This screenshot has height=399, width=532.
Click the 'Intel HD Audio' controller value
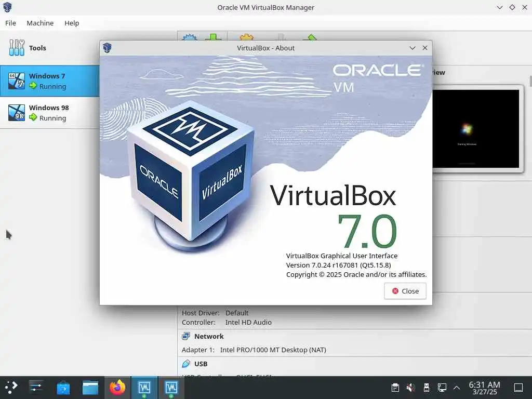pos(248,322)
